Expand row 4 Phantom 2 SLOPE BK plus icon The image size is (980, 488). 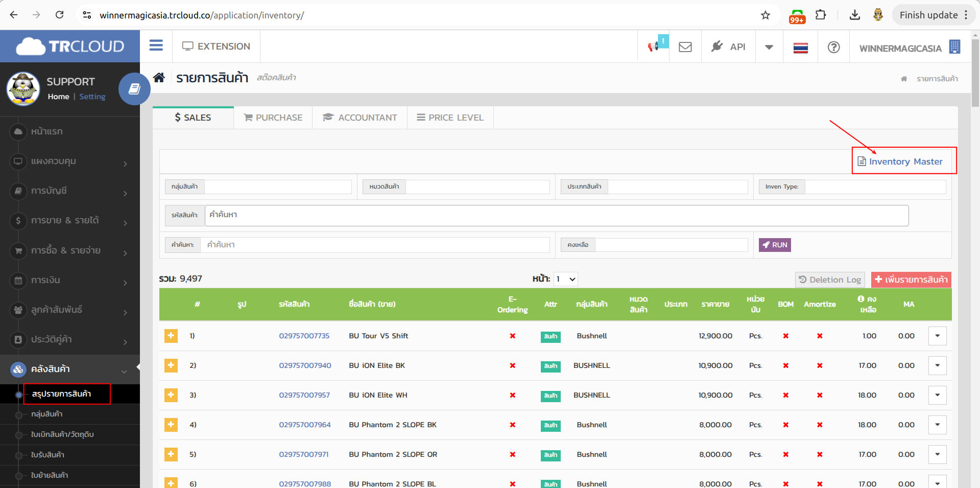click(x=171, y=425)
